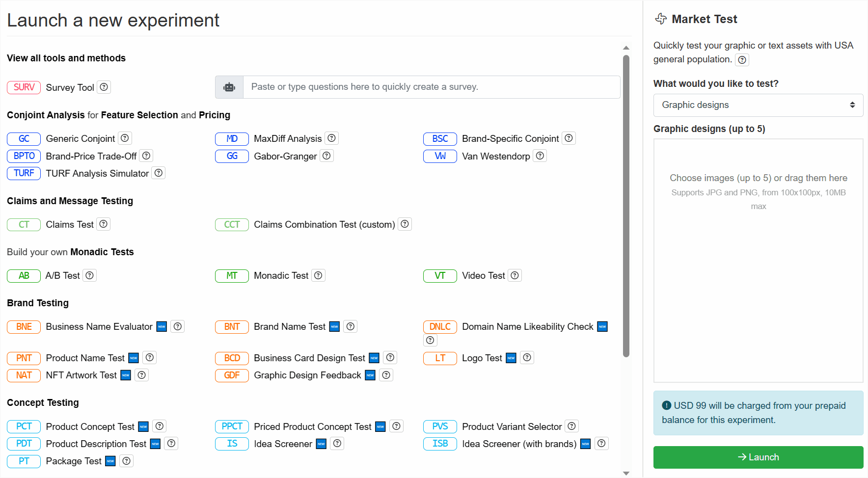Click the tools list scrollbar thumb
The height and width of the screenshot is (478, 868).
626,206
